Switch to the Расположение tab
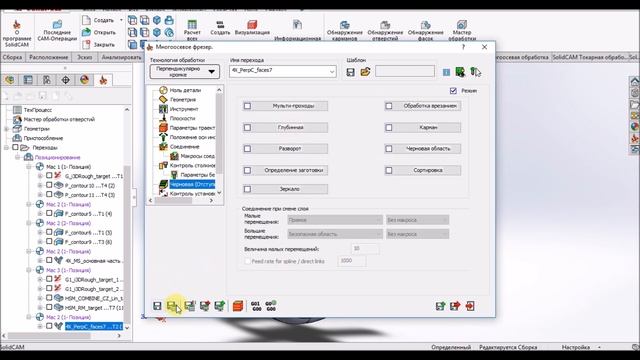Image resolution: width=640 pixels, height=360 pixels. [49, 58]
